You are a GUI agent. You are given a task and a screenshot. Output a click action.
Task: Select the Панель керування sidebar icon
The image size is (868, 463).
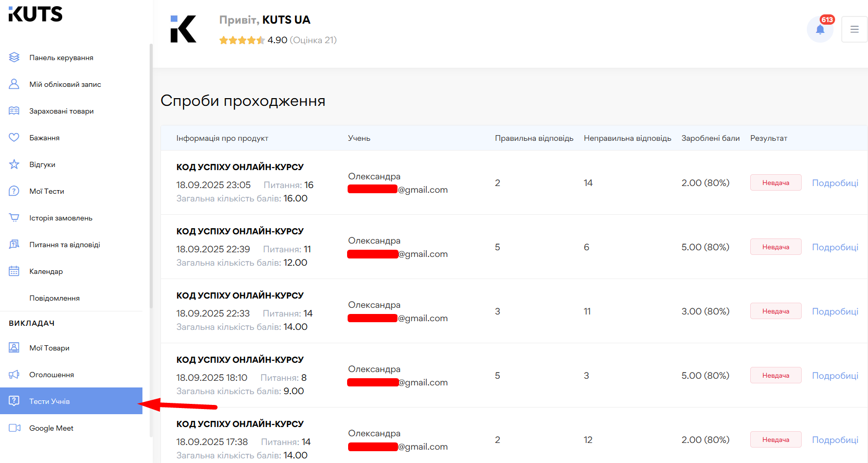[x=14, y=58]
